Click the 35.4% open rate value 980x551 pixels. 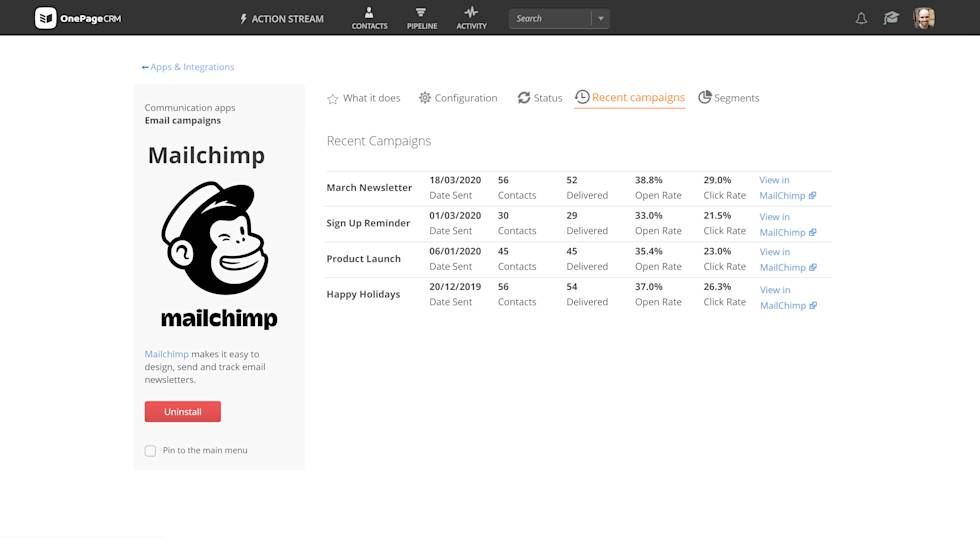[649, 251]
